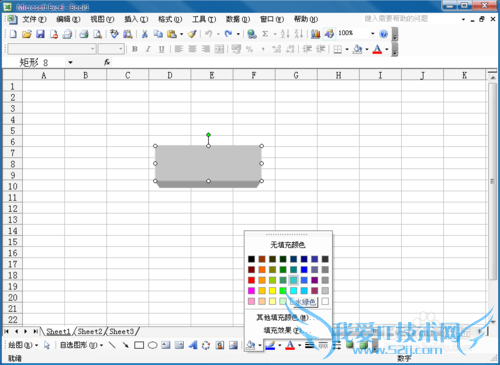The height and width of the screenshot is (365, 500).
Task: Open the 工具 (Tools) menu
Action: click(x=204, y=19)
